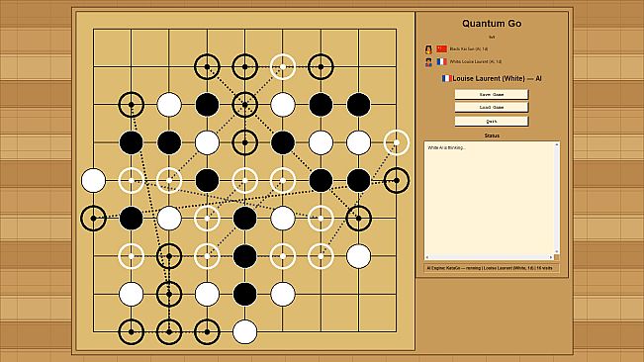644x362 pixels.
Task: Select the solid white stone at H6
Action: point(358,142)
